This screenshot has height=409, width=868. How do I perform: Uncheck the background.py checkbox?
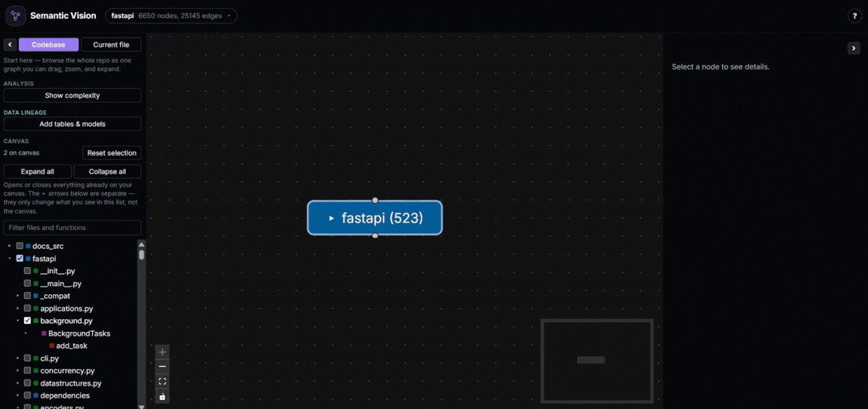click(x=27, y=321)
